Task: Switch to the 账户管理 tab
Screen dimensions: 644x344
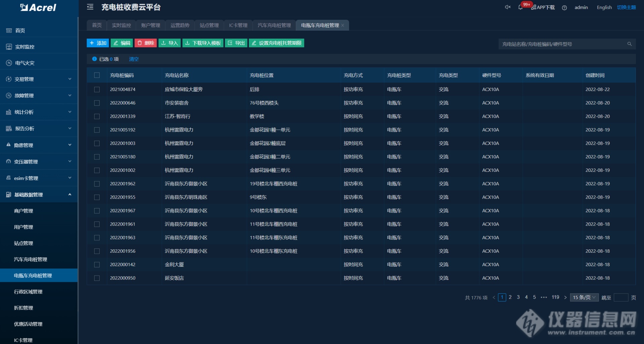Action: click(x=151, y=25)
